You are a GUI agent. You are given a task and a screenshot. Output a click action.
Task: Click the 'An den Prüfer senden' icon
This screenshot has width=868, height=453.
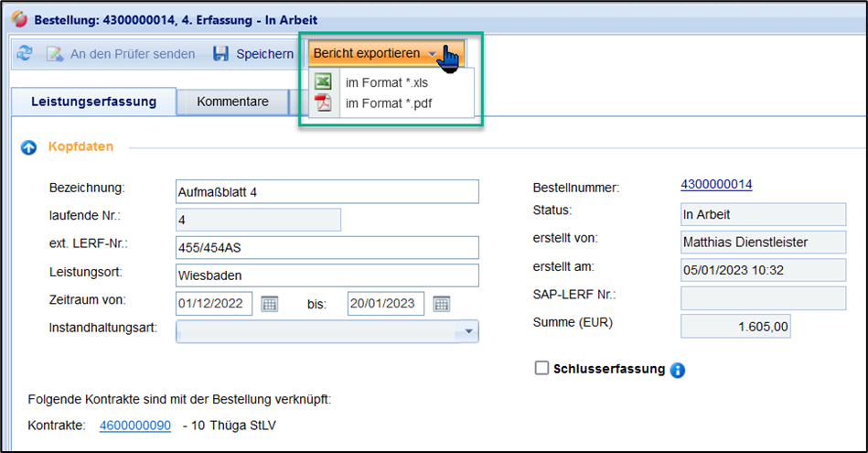click(55, 54)
